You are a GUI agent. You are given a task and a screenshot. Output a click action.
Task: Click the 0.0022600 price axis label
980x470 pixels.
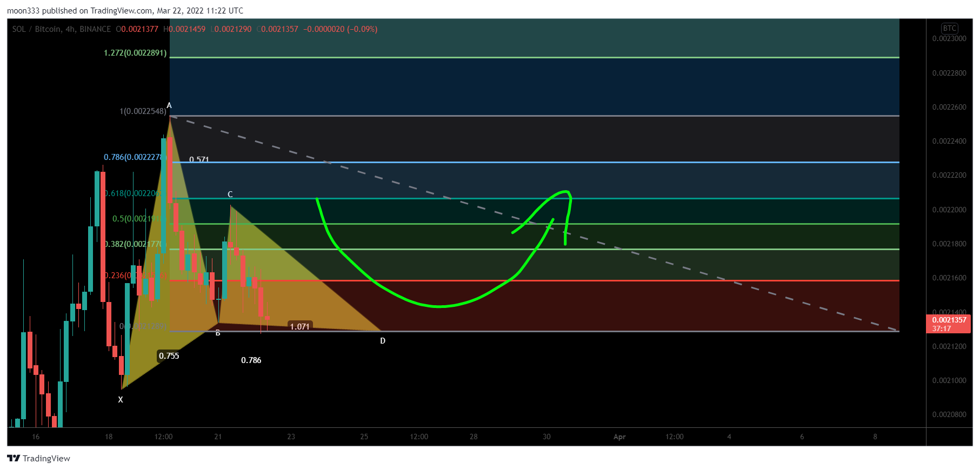(x=949, y=107)
